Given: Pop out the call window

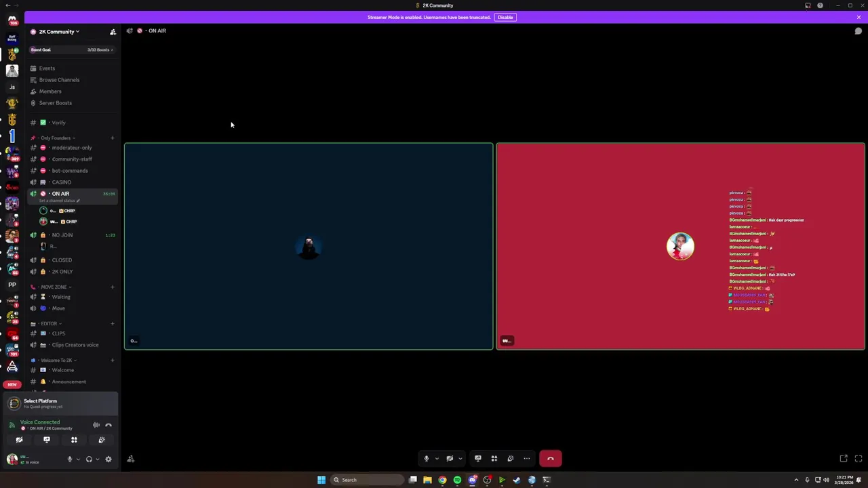Looking at the screenshot, I should click(x=844, y=459).
